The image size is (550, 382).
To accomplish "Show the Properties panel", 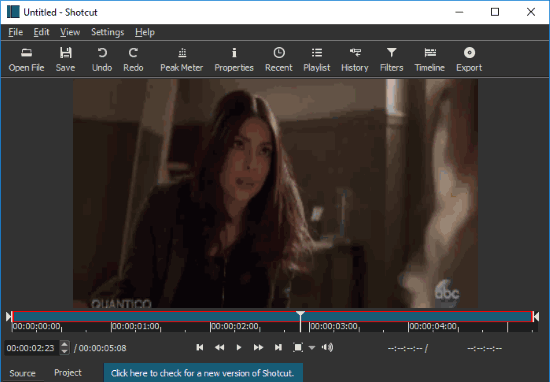I will pyautogui.click(x=234, y=60).
